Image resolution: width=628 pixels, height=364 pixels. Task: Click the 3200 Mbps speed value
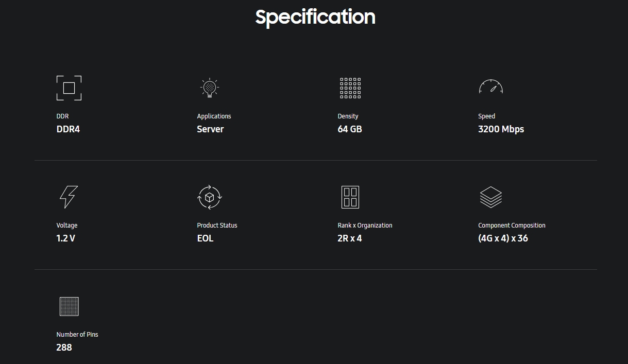coord(501,129)
